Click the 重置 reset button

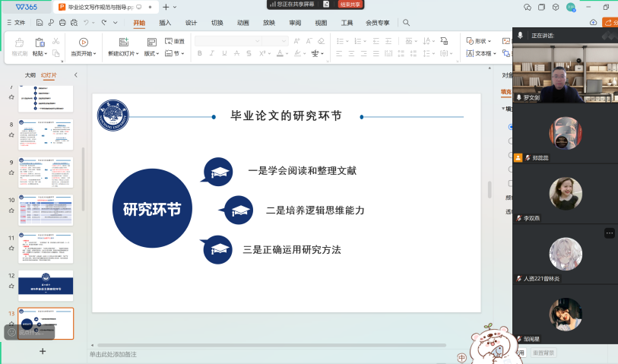174,41
